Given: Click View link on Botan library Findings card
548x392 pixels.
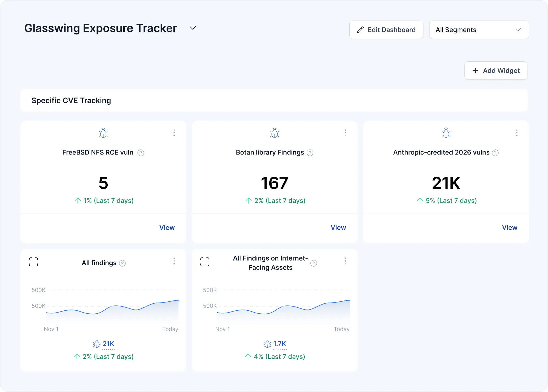Looking at the screenshot, I should point(338,228).
